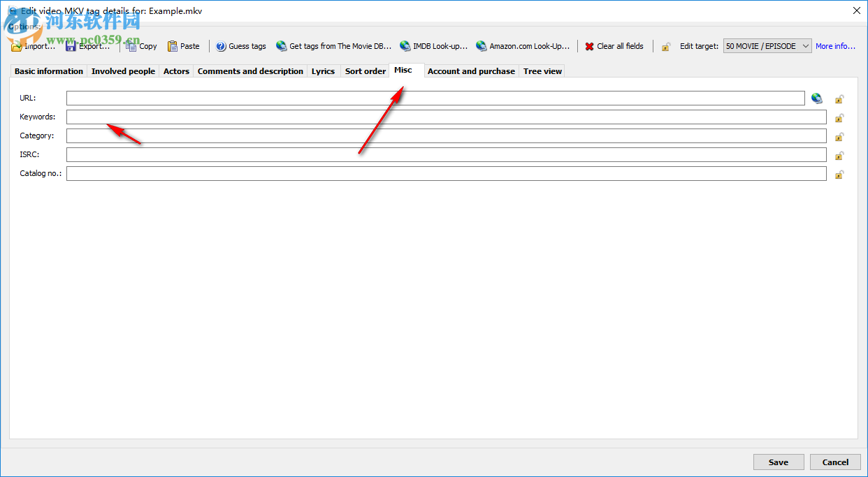Image resolution: width=868 pixels, height=477 pixels.
Task: Open Get tags from The Movie DB
Action: [x=281, y=45]
